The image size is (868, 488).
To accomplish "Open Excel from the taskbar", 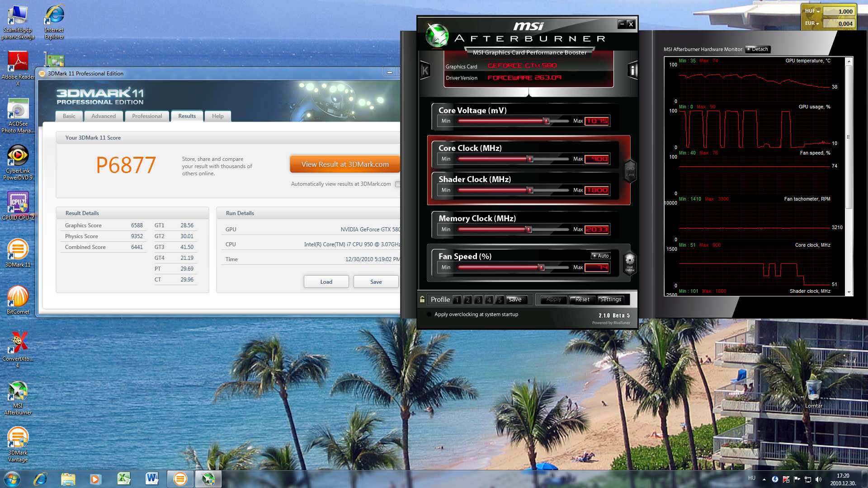I will point(123,479).
